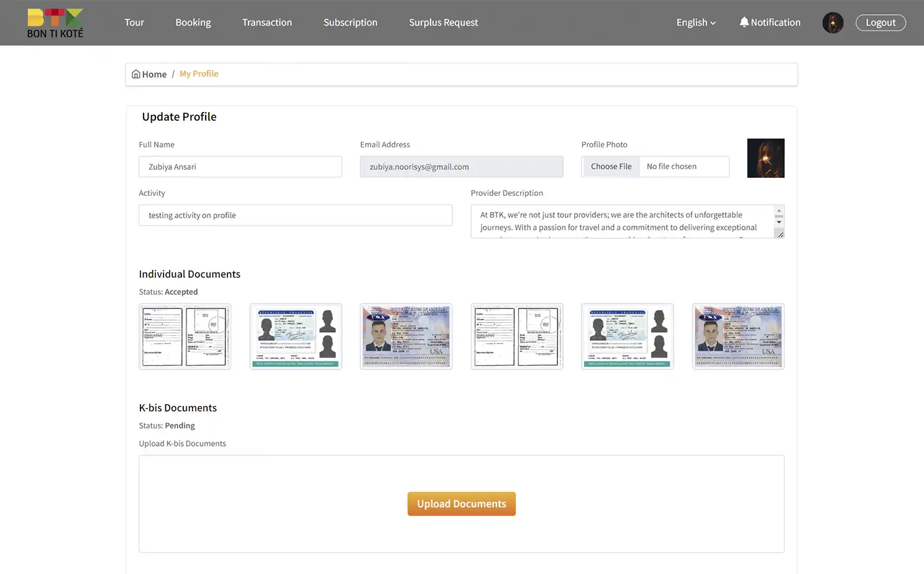Open the English language dropdown
924x574 pixels.
[695, 22]
